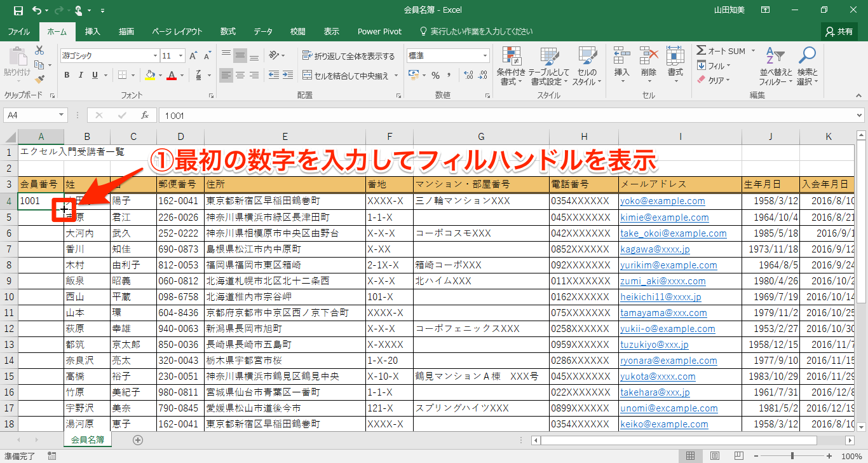Toggle middle vertical alignment
This screenshot has width=868, height=463.
240,56
